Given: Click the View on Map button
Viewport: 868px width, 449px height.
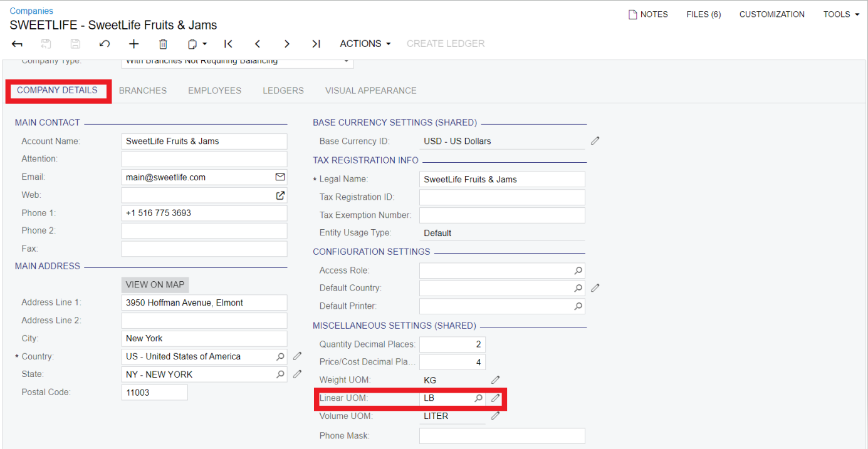Looking at the screenshot, I should pyautogui.click(x=155, y=284).
